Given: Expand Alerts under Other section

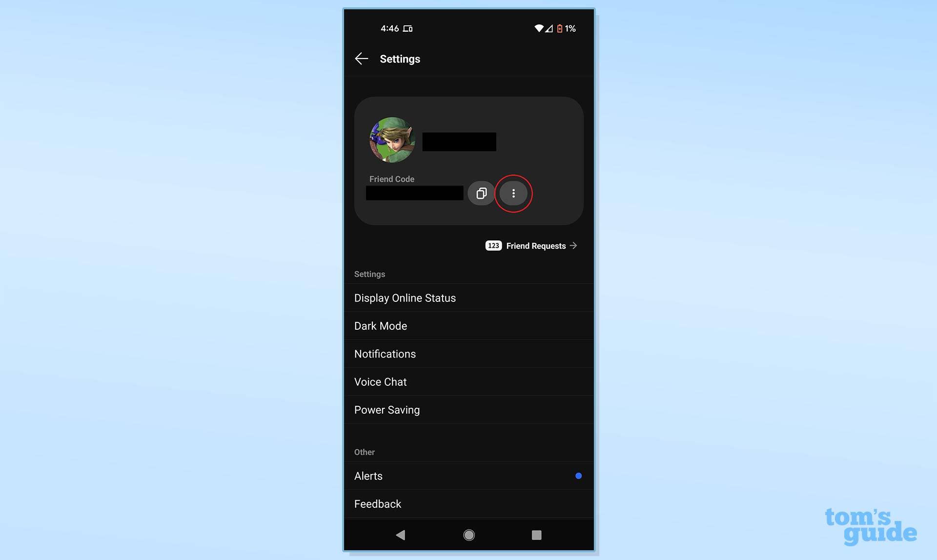Looking at the screenshot, I should click(x=469, y=476).
